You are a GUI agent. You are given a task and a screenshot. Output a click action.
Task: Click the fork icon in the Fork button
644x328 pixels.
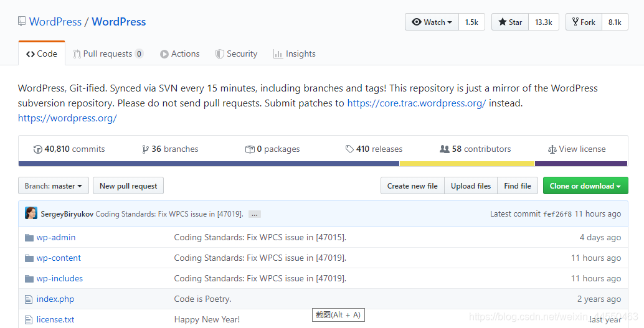(575, 22)
